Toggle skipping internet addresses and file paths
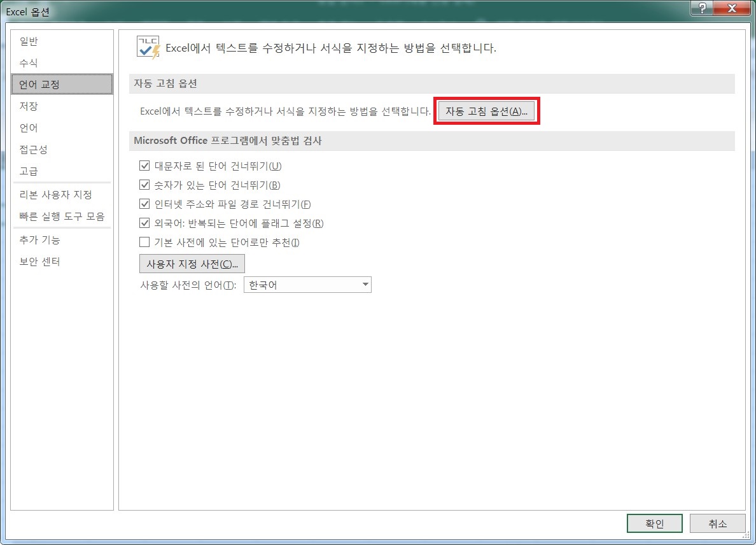This screenshot has width=756, height=545. click(145, 204)
